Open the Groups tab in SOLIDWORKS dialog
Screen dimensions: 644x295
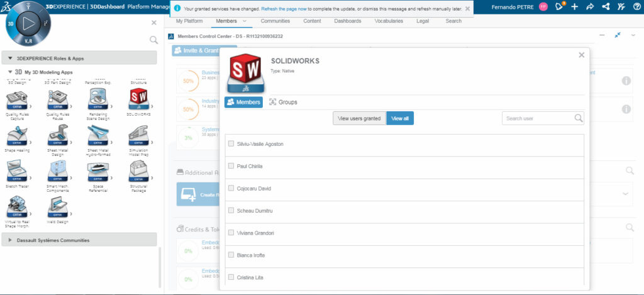tap(283, 102)
